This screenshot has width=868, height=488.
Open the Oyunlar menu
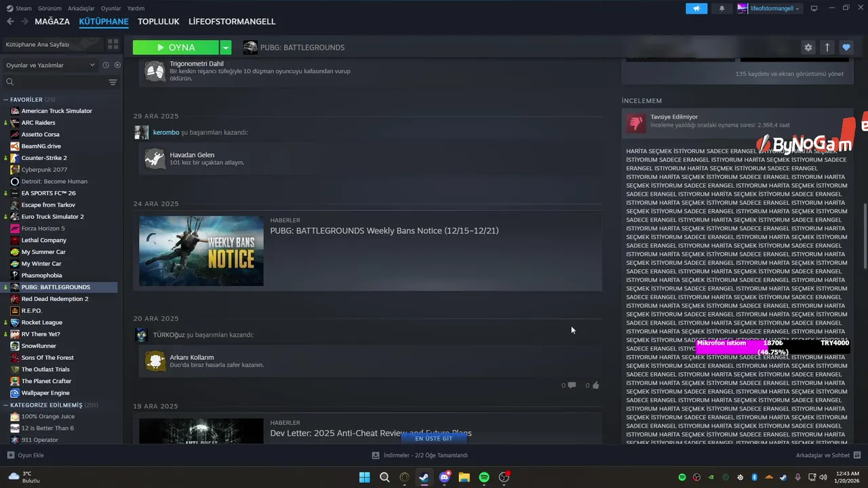[111, 8]
